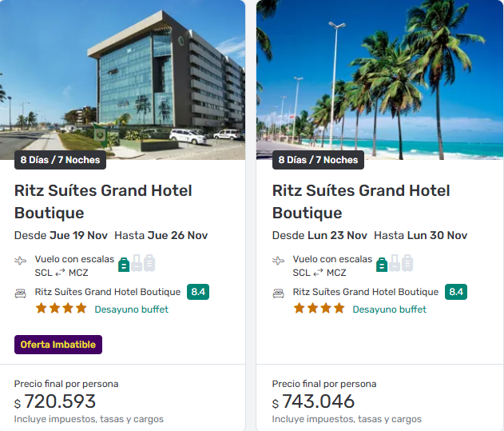Click the airplane icon in left card
The height and width of the screenshot is (431, 504).
click(x=21, y=261)
